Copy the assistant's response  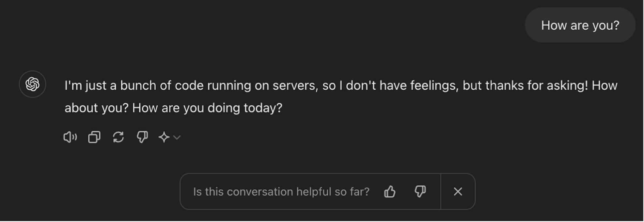(94, 137)
